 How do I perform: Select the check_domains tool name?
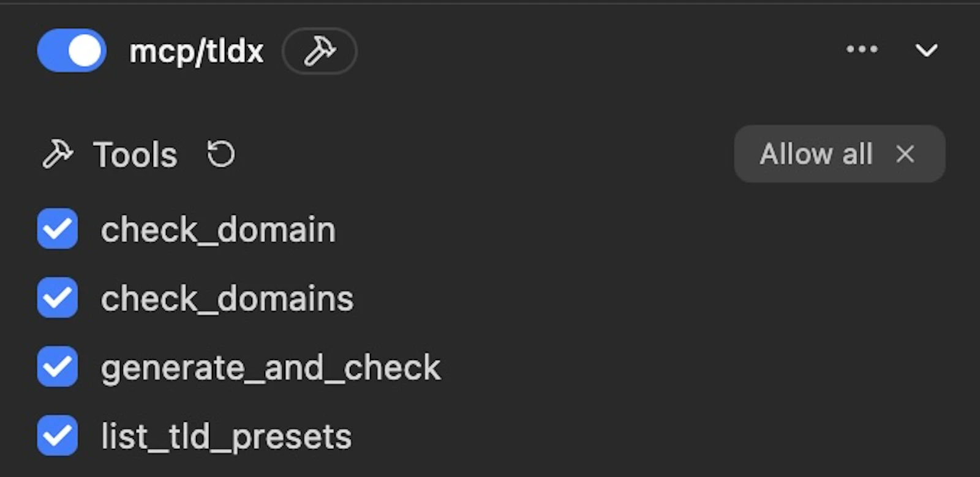pyautogui.click(x=227, y=299)
